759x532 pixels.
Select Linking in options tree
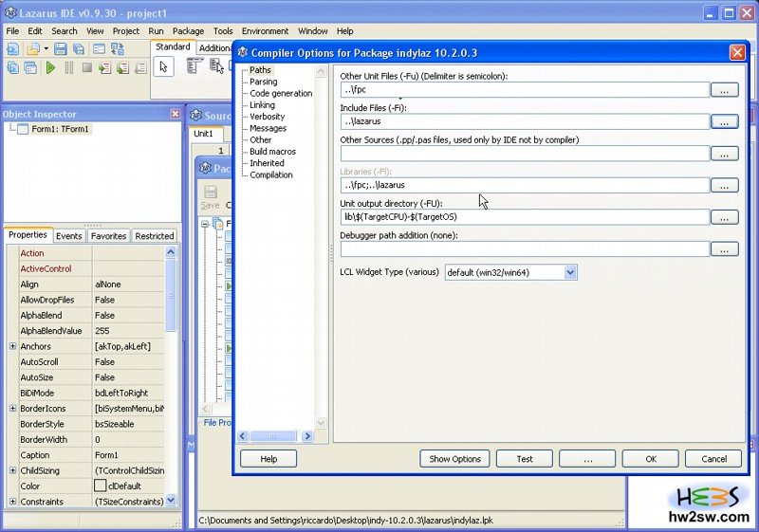pyautogui.click(x=262, y=105)
